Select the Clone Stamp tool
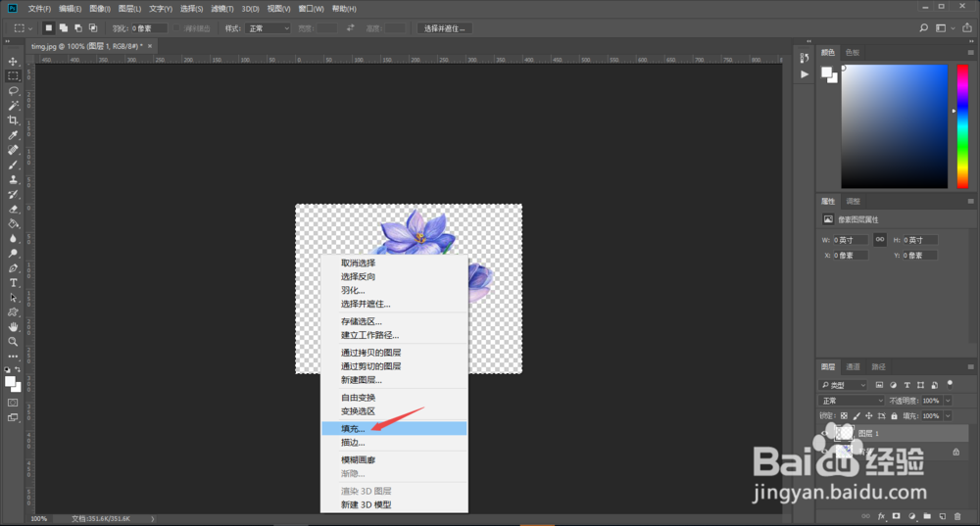The image size is (980, 526). [13, 179]
